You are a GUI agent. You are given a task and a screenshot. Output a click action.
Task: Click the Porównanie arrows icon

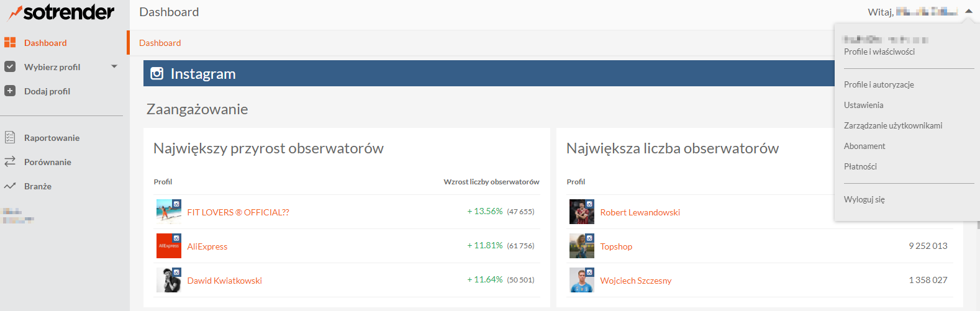point(10,161)
